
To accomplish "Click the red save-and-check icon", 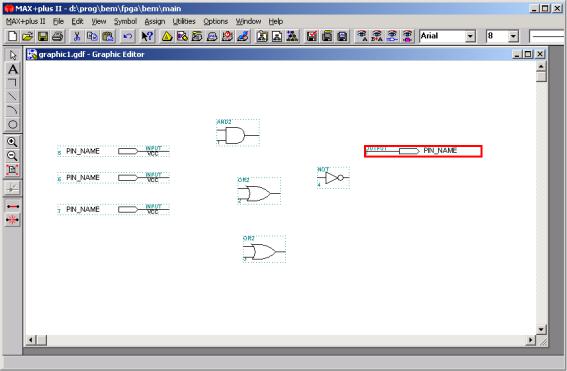I will pyautogui.click(x=311, y=36).
